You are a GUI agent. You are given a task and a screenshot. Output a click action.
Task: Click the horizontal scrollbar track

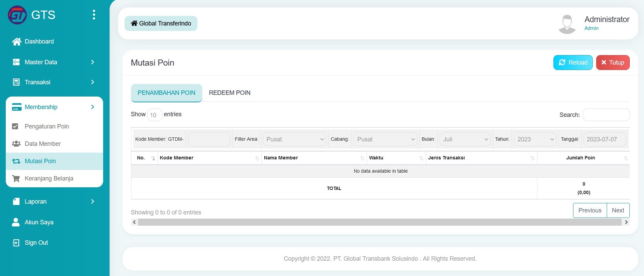[x=380, y=222]
